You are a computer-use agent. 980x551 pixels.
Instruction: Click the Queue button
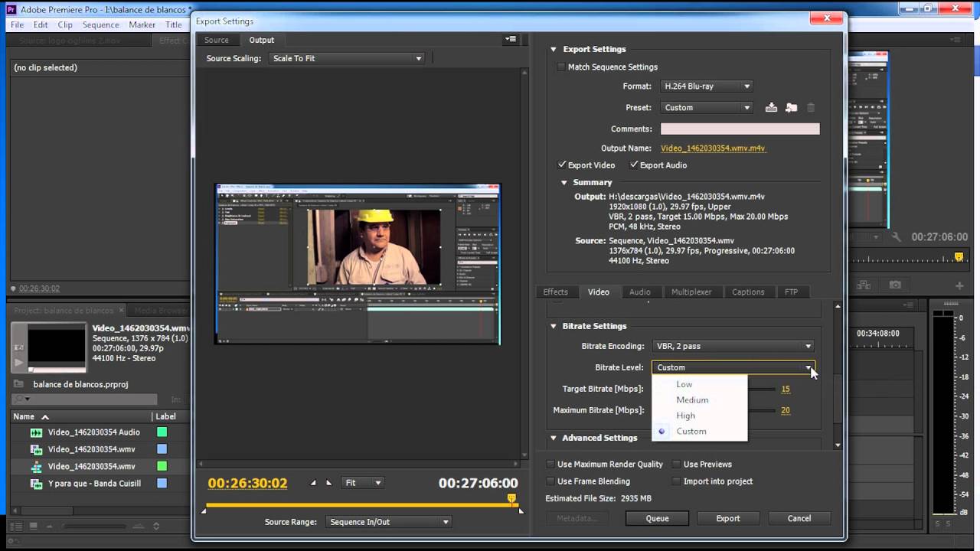[x=657, y=519]
